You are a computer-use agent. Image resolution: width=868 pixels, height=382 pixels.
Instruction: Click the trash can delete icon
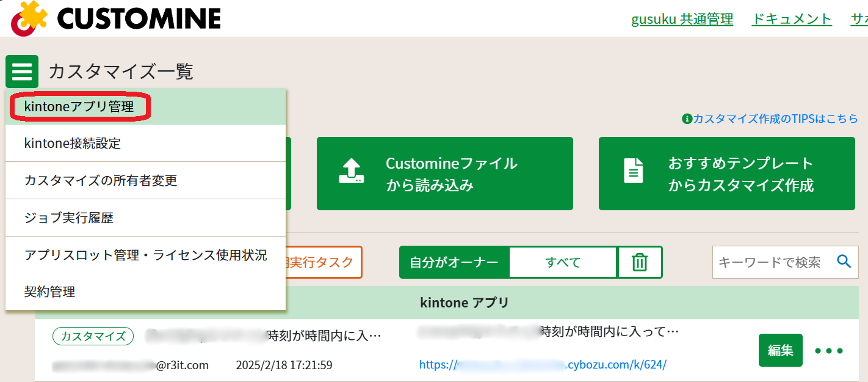pyautogui.click(x=640, y=262)
